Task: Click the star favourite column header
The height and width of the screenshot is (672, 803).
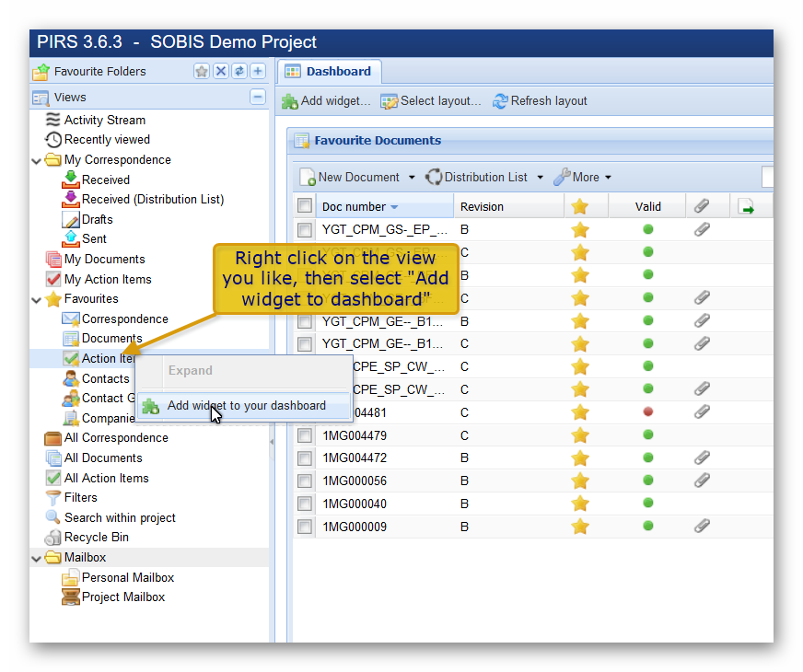Action: point(579,207)
